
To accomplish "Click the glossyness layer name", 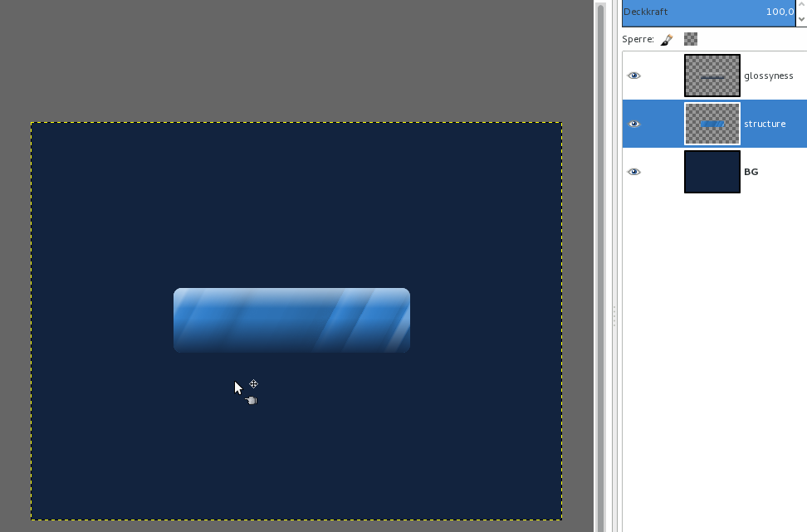I will click(769, 76).
